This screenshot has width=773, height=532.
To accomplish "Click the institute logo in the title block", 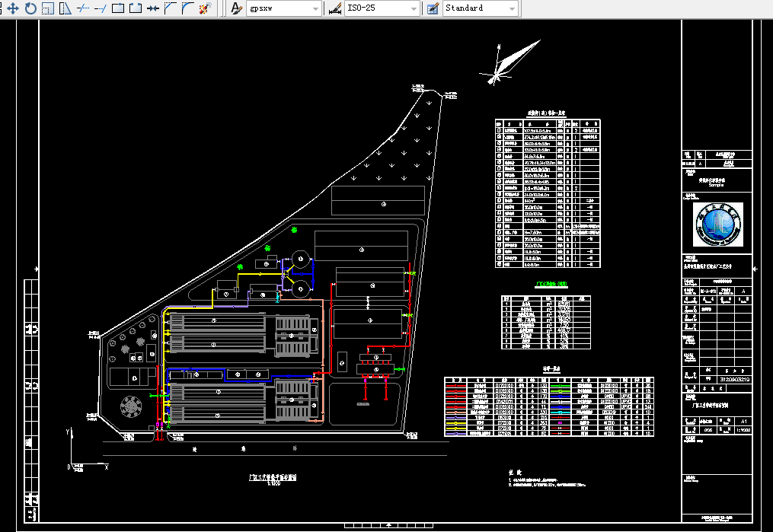I will (717, 225).
